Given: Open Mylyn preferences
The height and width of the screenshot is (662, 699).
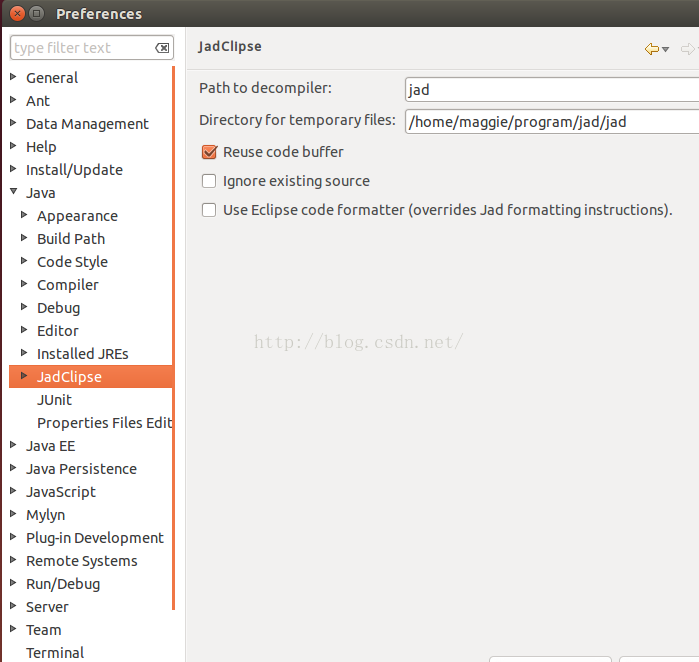Looking at the screenshot, I should click(x=45, y=515).
